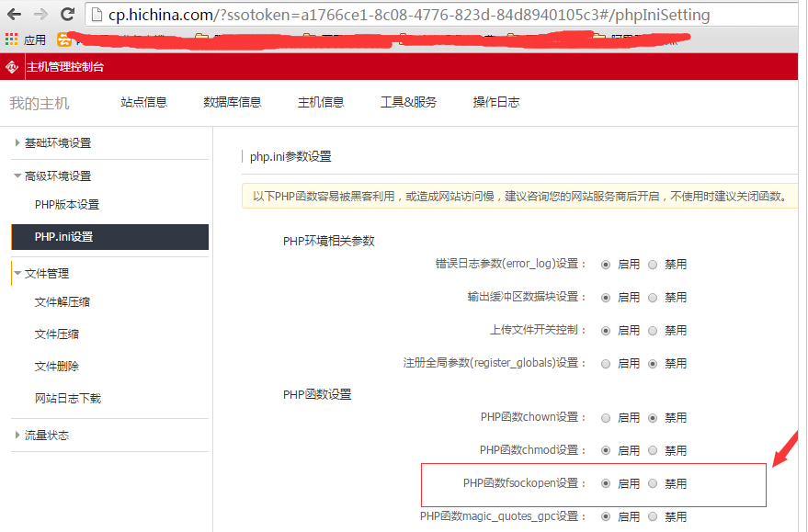The width and height of the screenshot is (808, 532).
Task: Enable magic_quotes_gpc radio 启用
Action: (606, 516)
